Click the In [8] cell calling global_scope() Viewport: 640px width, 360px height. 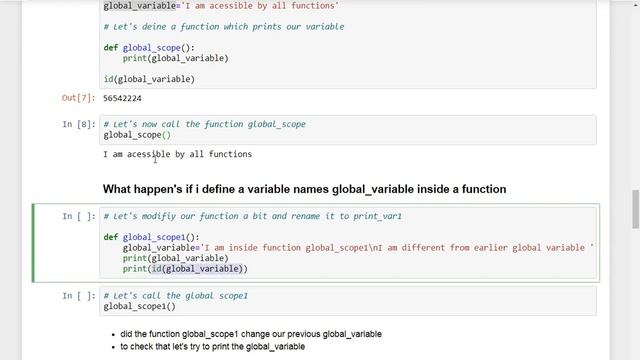348,130
